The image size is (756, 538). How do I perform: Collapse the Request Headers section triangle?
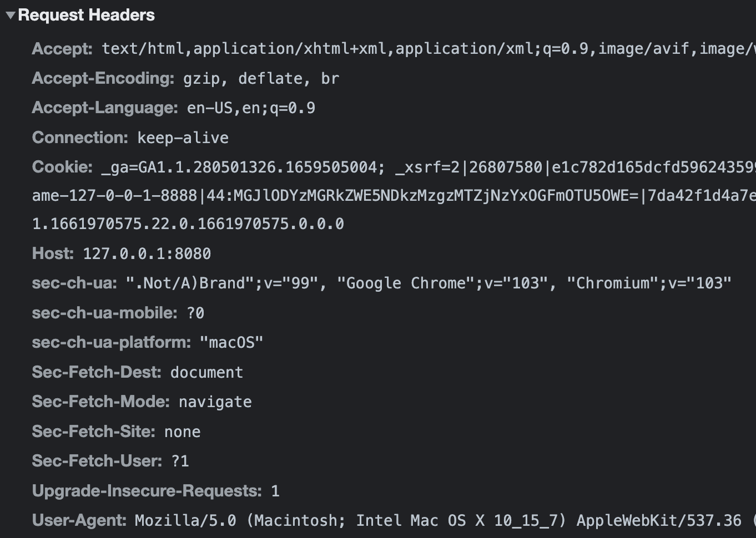point(10,16)
